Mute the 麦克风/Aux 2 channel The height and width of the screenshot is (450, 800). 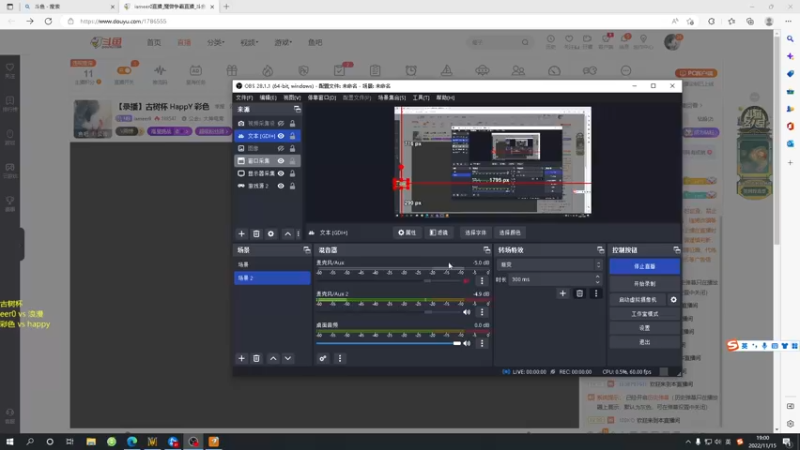pyautogui.click(x=466, y=312)
